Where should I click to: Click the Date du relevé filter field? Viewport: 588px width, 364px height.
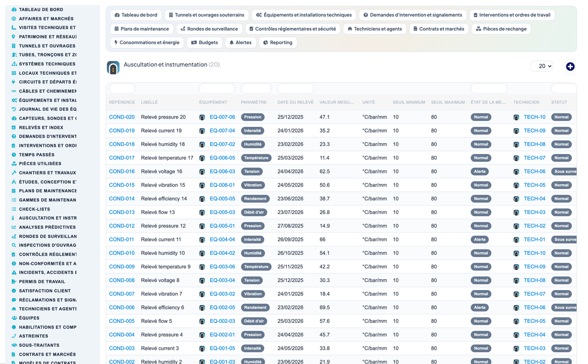tap(295, 89)
